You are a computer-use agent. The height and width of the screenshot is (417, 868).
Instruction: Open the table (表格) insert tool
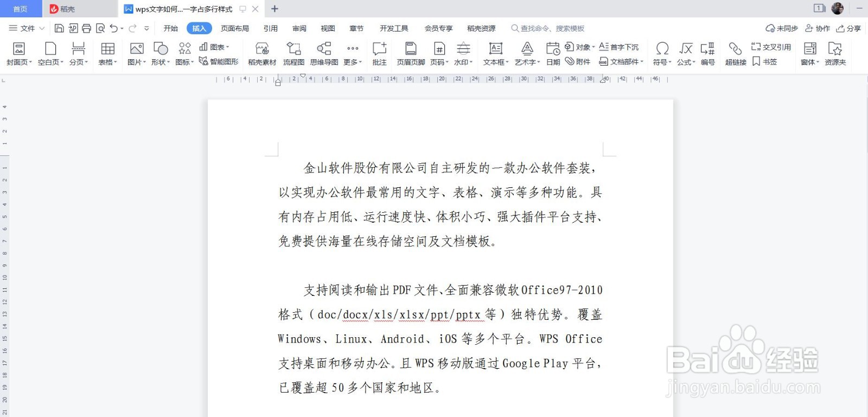(107, 54)
